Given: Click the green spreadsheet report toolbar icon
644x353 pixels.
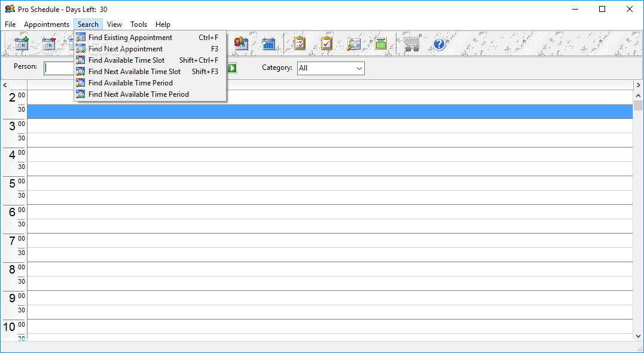Looking at the screenshot, I should click(x=381, y=43).
